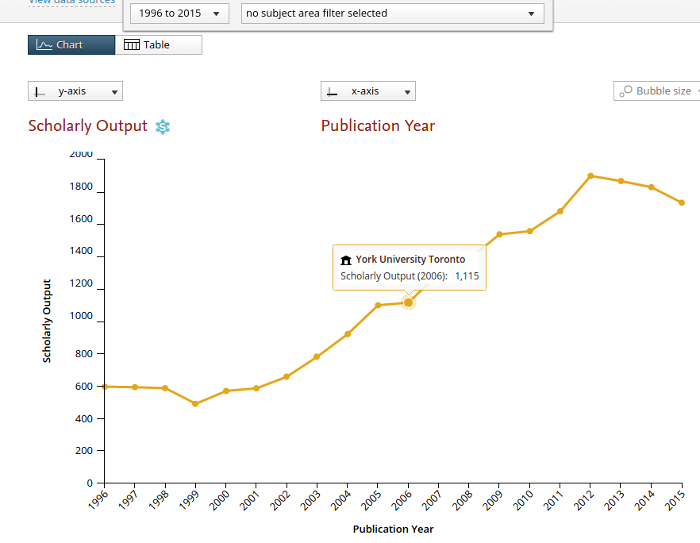
Task: Select the 1996 data point on the y-axis
Action: [x=104, y=387]
